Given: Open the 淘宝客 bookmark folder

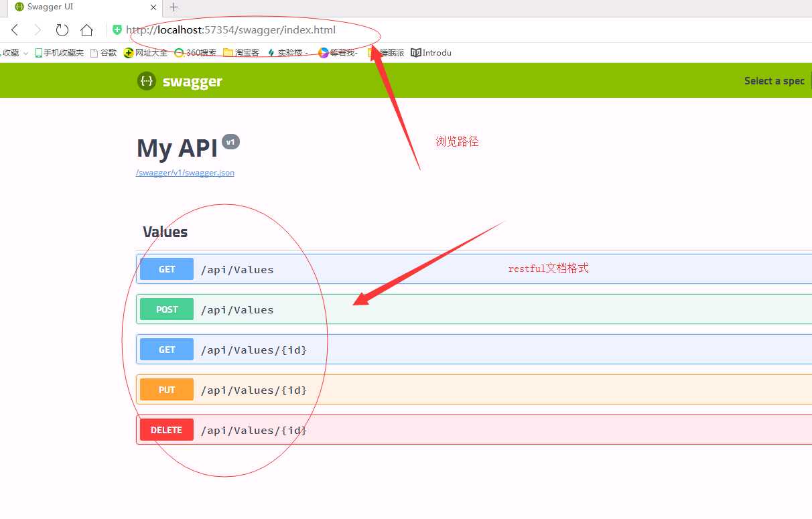Looking at the screenshot, I should [241, 52].
